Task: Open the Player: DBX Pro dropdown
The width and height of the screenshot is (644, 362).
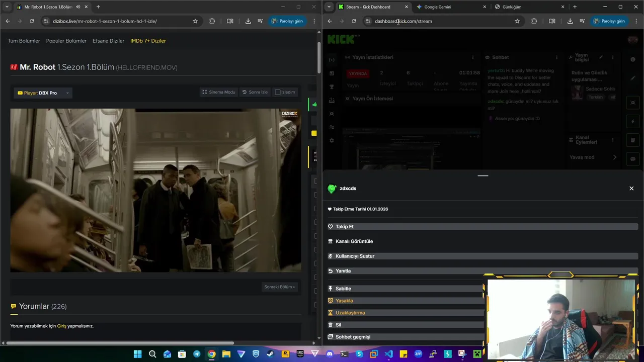Action: [x=43, y=93]
